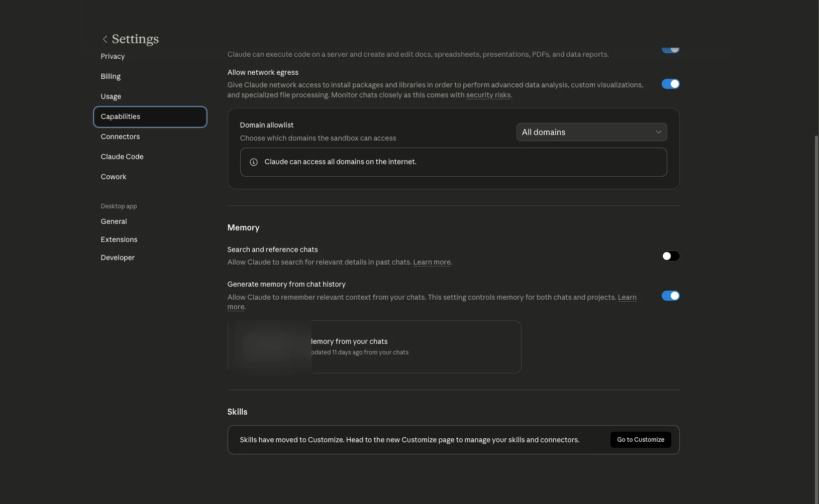Select the Capabilities settings section
The height and width of the screenshot is (504, 819).
[150, 116]
